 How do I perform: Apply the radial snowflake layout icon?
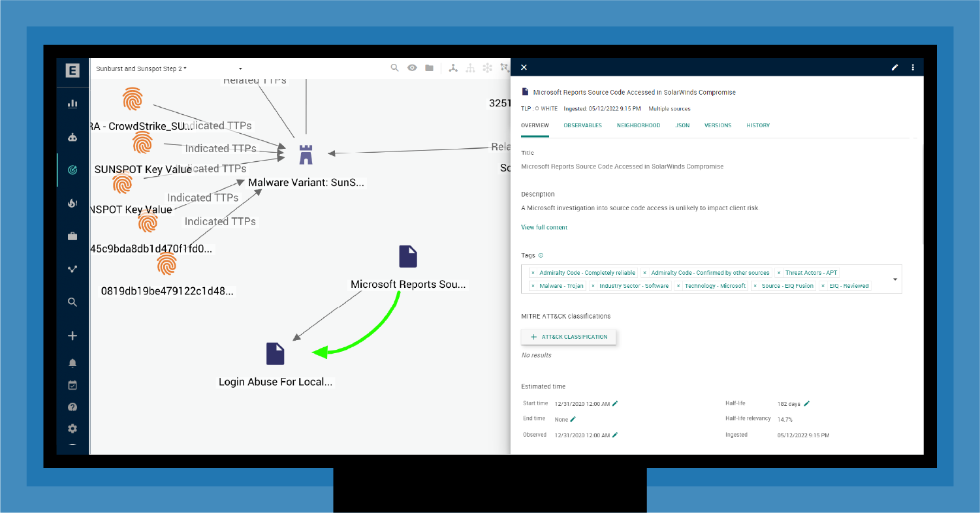[487, 68]
